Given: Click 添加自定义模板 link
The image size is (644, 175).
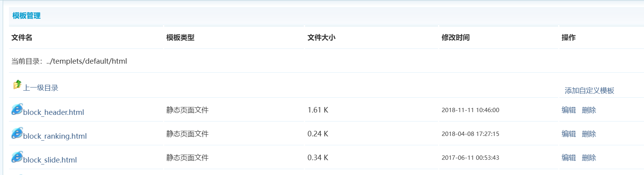Looking at the screenshot, I should [589, 91].
